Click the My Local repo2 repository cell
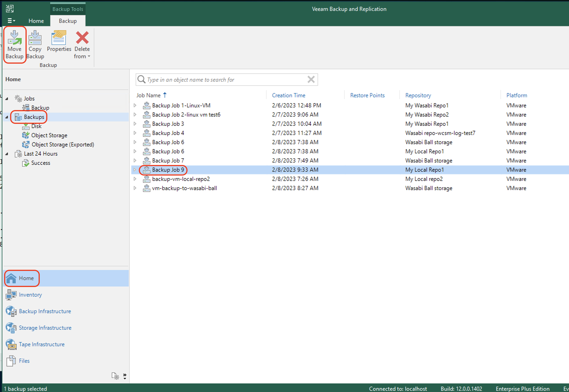Screen dimensions: 569x392 coord(424,179)
